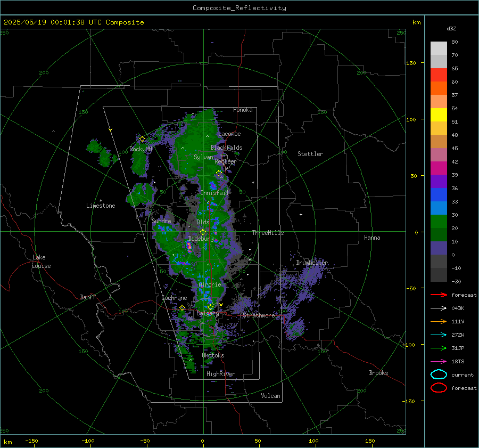Screen dimensions: 479x448
Task: Select the white 04DK arrow icon
Action: [x=439, y=308]
